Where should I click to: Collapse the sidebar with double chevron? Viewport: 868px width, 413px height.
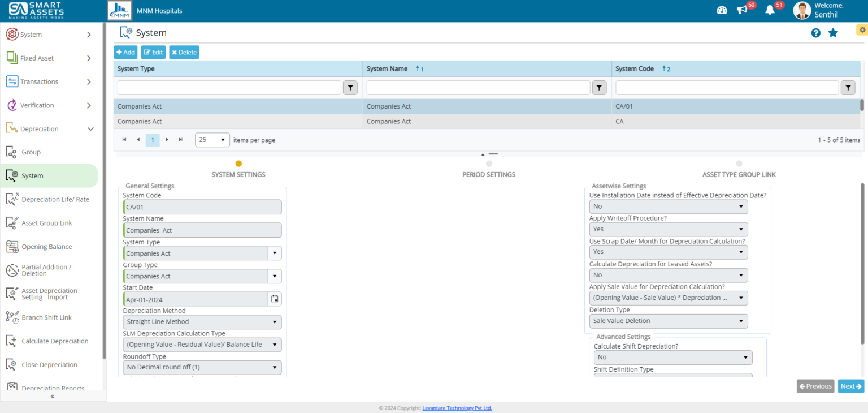53,396
